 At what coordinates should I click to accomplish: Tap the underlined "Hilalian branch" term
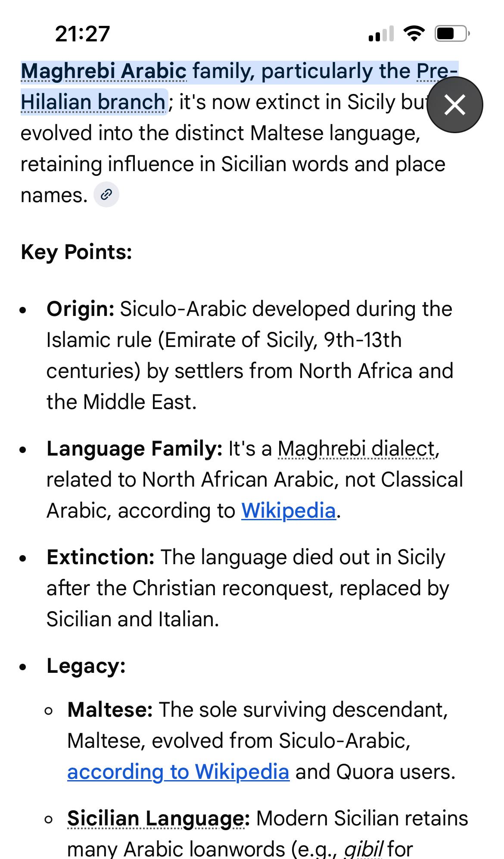coord(93,103)
